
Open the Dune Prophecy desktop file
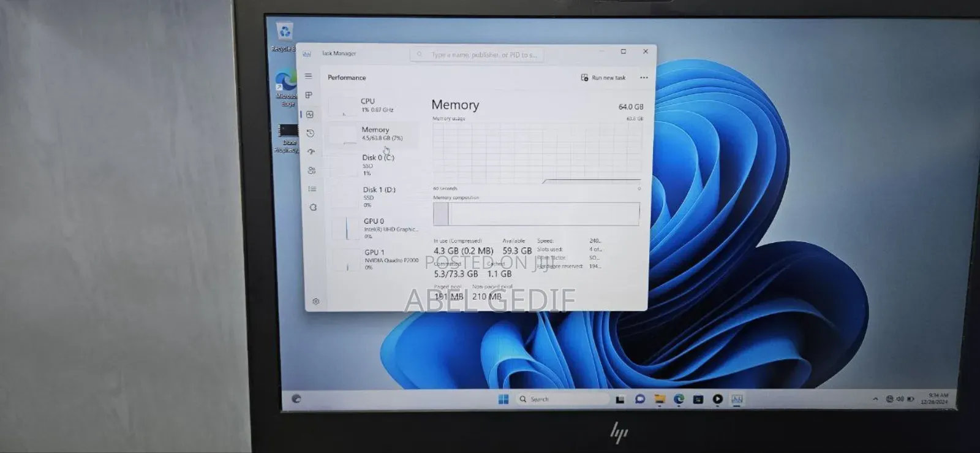click(287, 138)
